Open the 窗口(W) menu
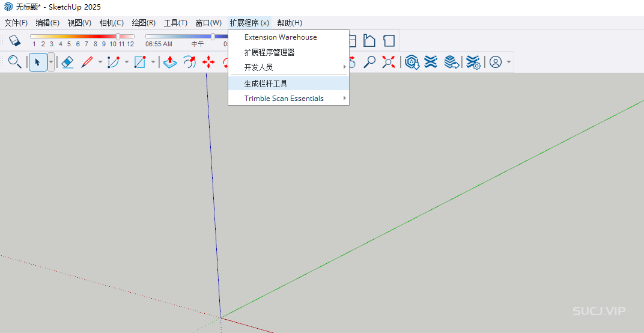This screenshot has width=644, height=333. click(x=208, y=23)
